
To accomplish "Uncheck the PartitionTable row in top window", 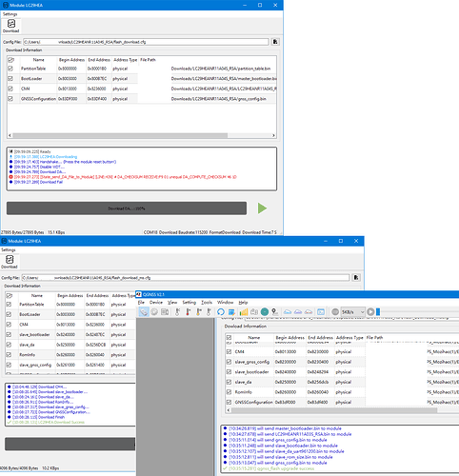I will click(x=10, y=69).
